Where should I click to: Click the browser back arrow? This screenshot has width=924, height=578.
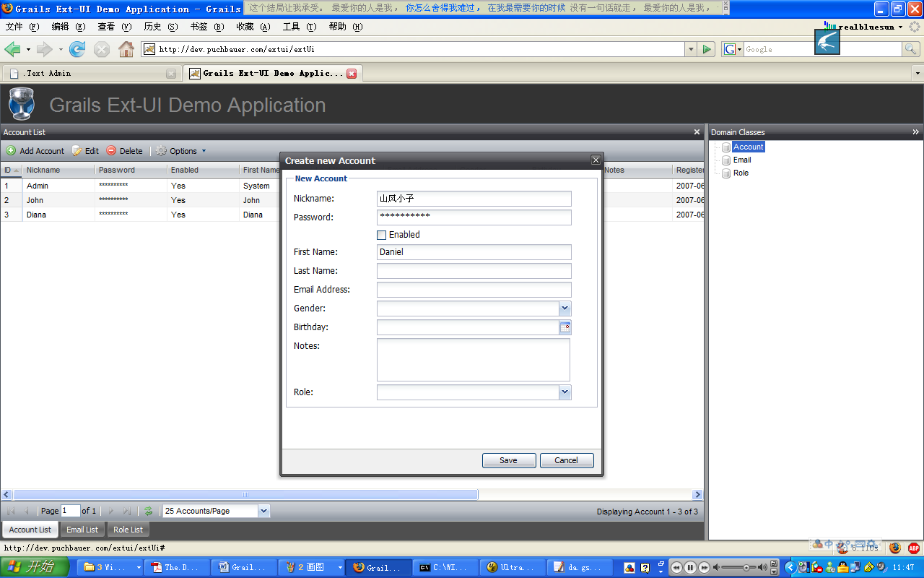(x=12, y=49)
